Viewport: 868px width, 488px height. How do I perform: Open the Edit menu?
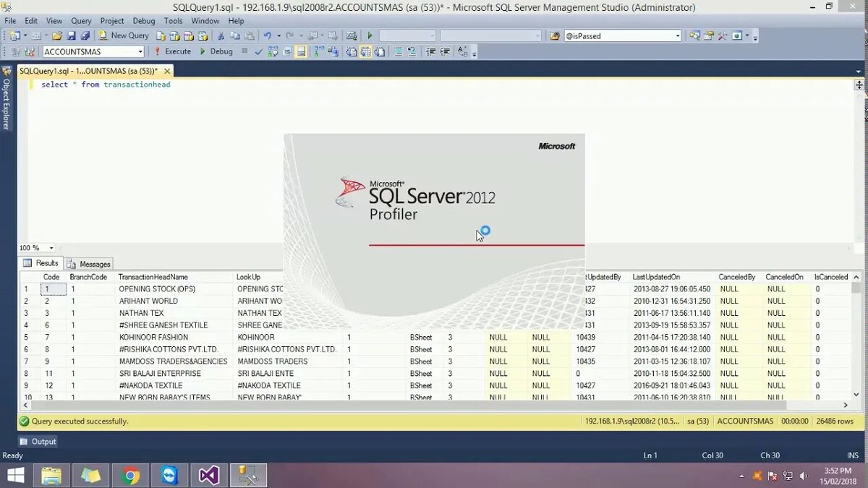click(31, 21)
